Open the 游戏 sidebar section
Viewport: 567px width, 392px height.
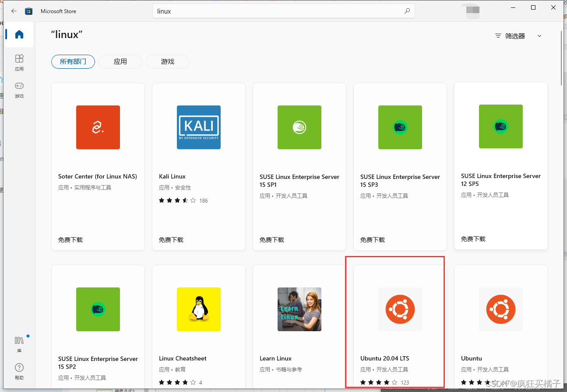click(x=19, y=90)
